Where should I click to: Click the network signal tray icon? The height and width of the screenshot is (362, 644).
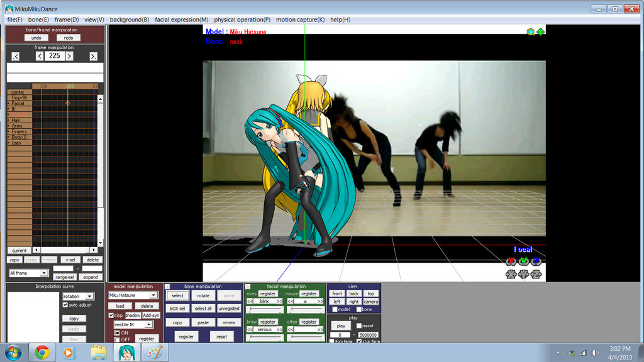(x=583, y=353)
